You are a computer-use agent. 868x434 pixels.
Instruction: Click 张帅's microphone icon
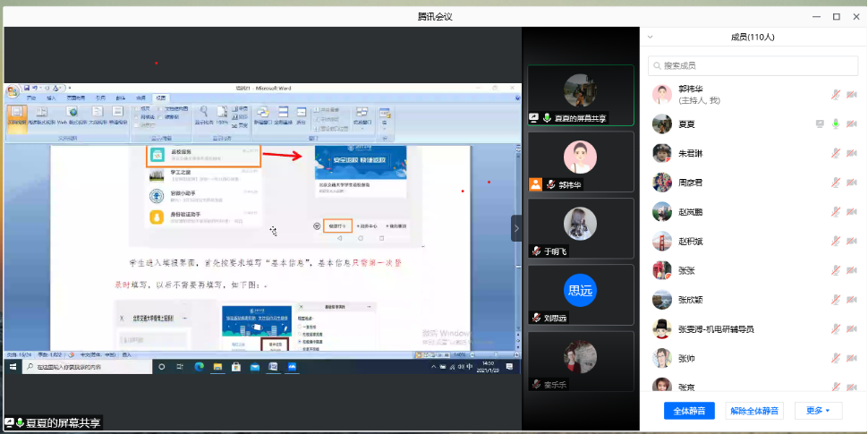coord(836,359)
